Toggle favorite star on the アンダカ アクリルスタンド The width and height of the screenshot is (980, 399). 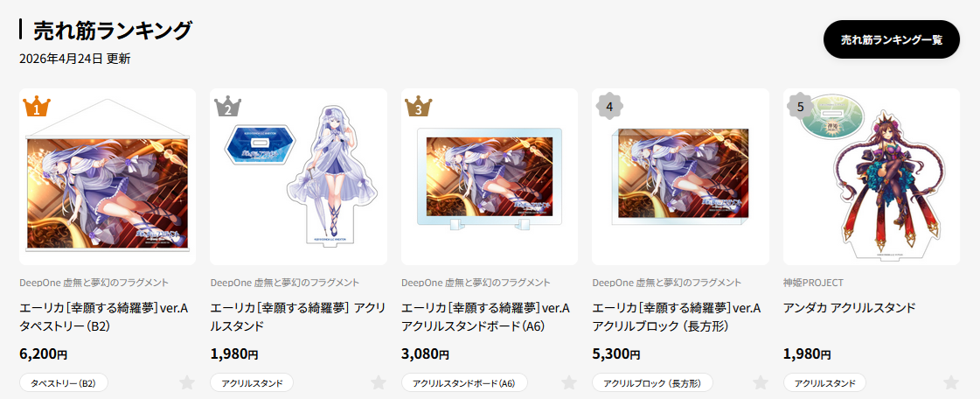click(950, 382)
